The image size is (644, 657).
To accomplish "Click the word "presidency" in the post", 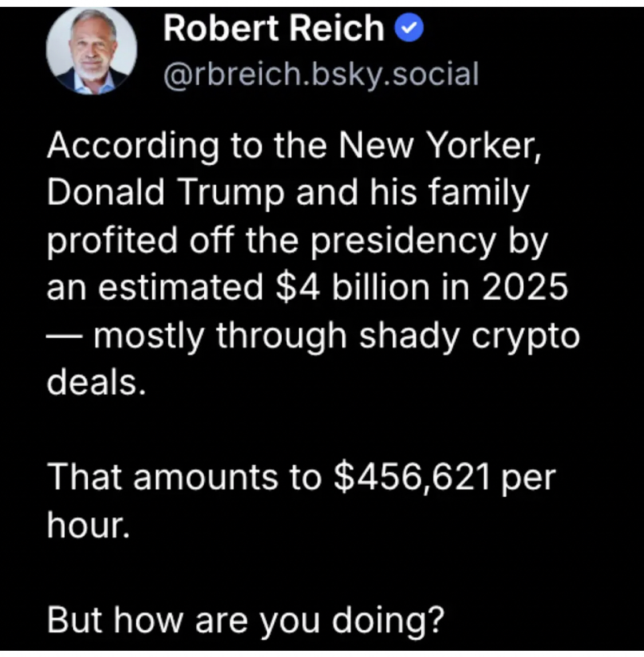I will (403, 240).
